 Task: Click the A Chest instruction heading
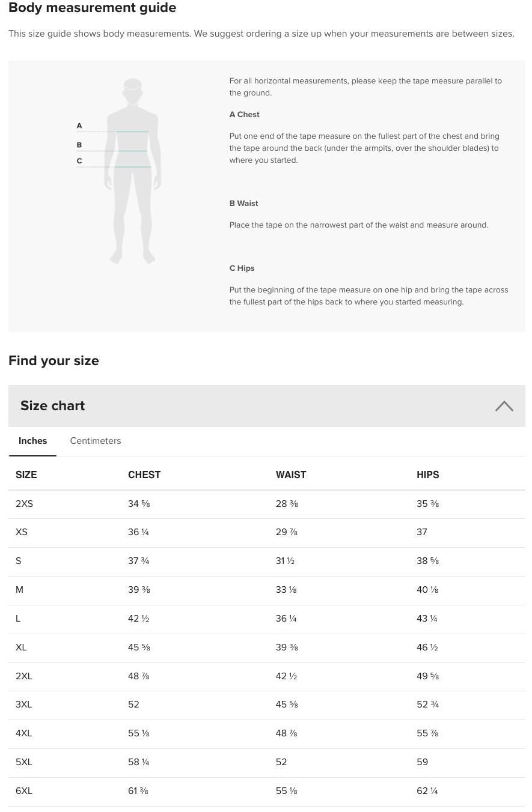244,115
